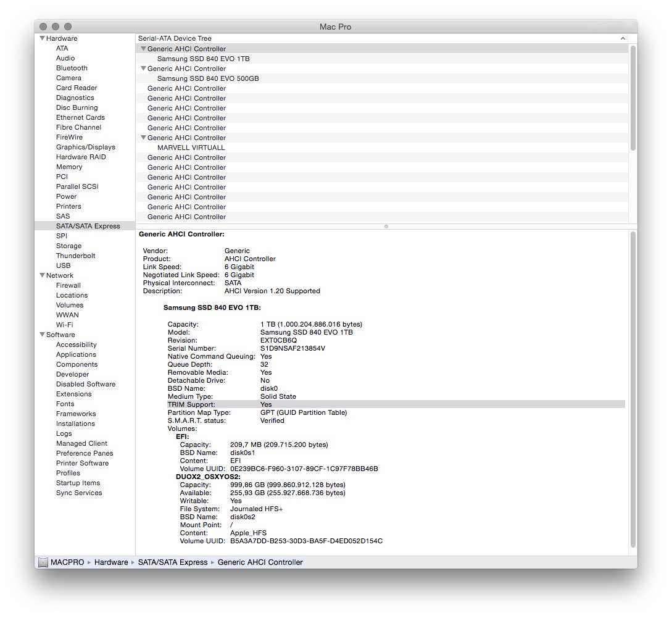This screenshot has height=618, width=672.
Task: Collapse the Hardware section in sidebar
Action: (42, 38)
